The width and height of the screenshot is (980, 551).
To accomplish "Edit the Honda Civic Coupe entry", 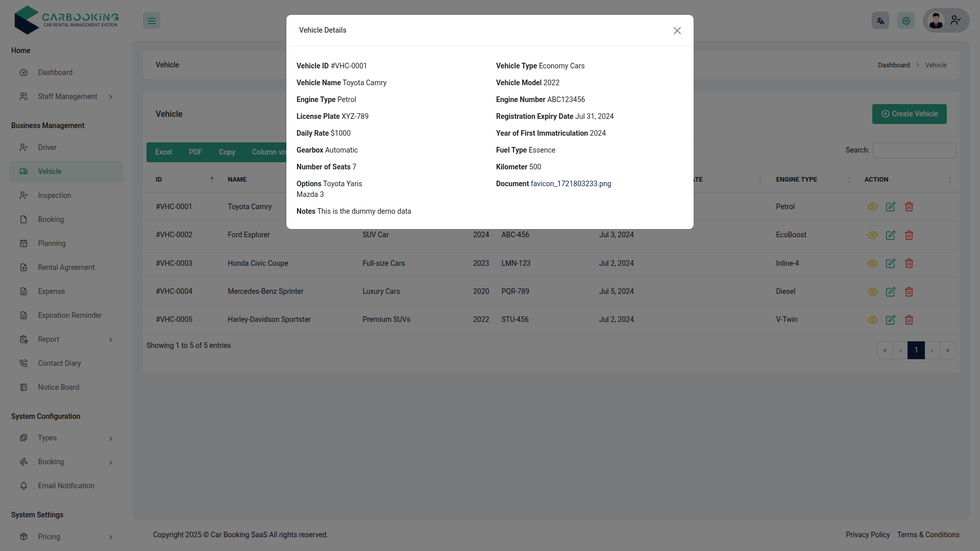I will (x=891, y=263).
